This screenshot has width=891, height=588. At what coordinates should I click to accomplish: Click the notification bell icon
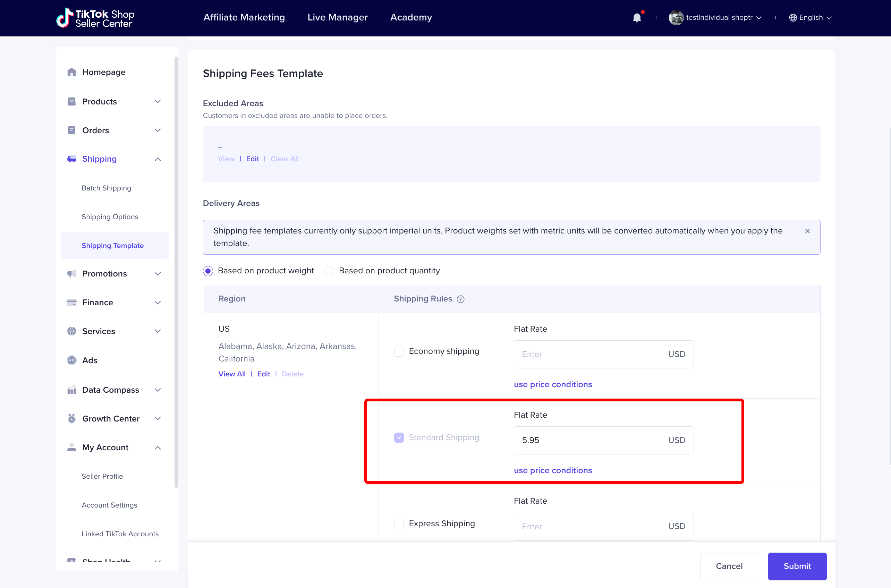(x=637, y=18)
